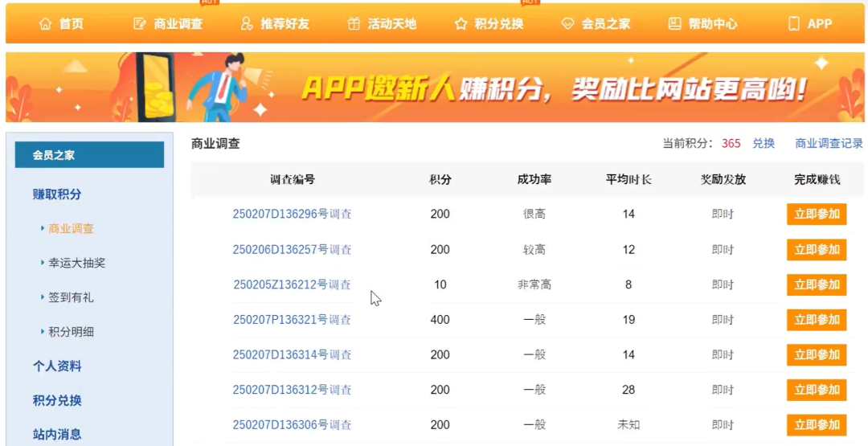Click 立即参加 for survey 250206D136257

pos(817,250)
